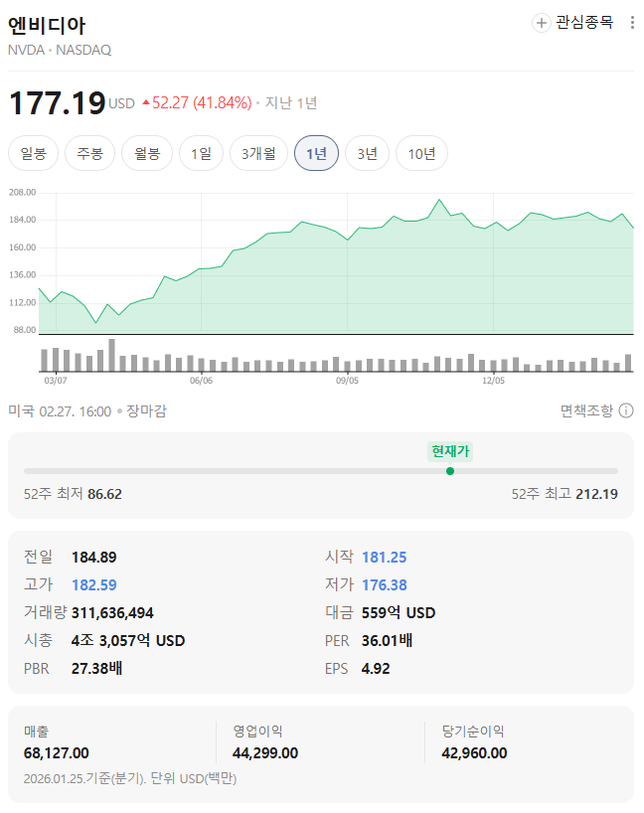Click the 52-week range bar track
Image resolution: width=644 pixels, height=813 pixels.
321,471
